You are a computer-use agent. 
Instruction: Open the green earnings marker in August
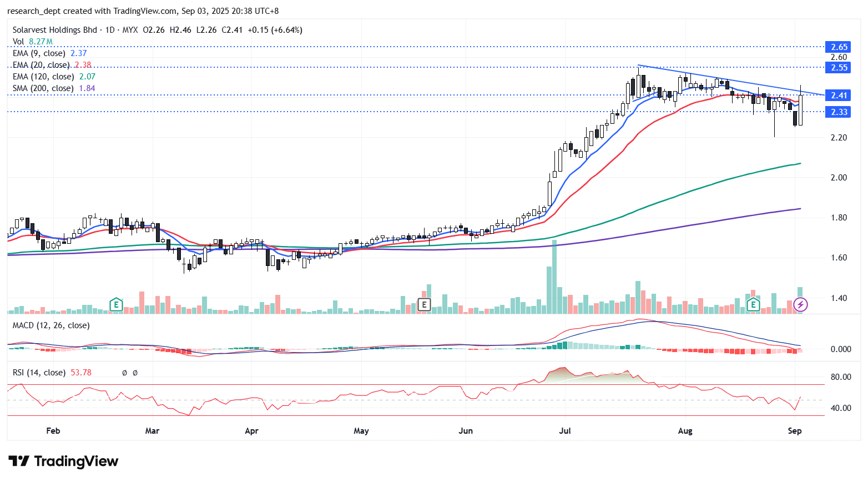click(x=753, y=304)
